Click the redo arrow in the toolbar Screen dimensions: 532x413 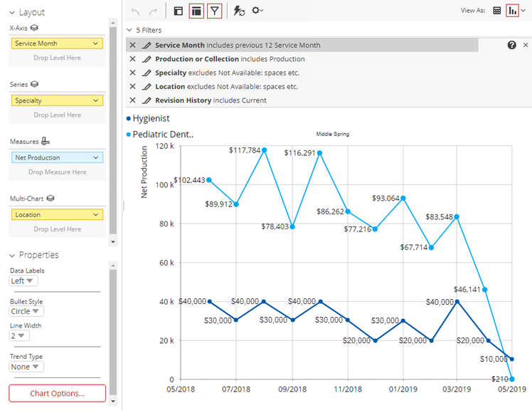153,11
